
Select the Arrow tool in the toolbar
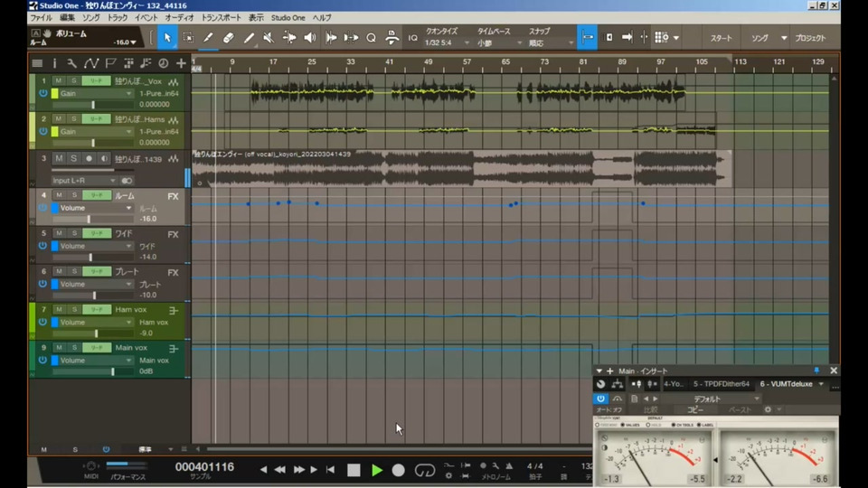pos(167,38)
